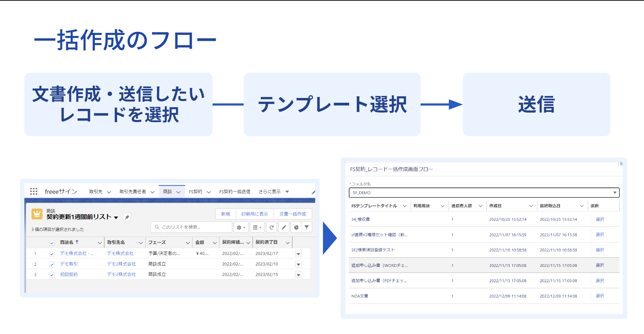
Task: Click the inline edit pencil icon
Action: [284, 227]
